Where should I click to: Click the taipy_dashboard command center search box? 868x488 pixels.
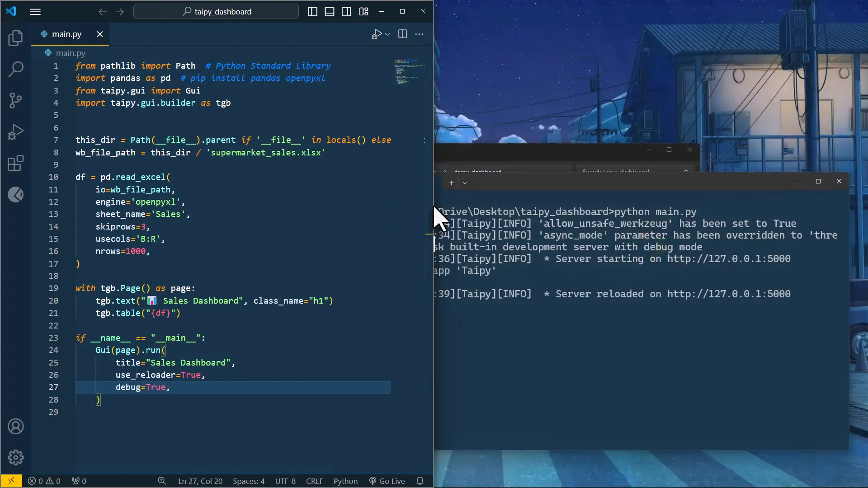(x=216, y=12)
